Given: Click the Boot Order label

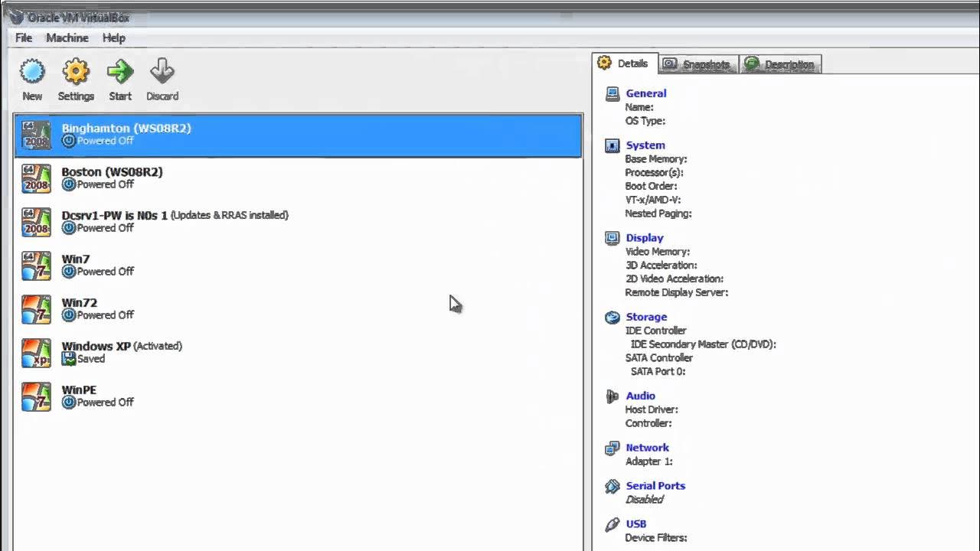Looking at the screenshot, I should tap(651, 186).
